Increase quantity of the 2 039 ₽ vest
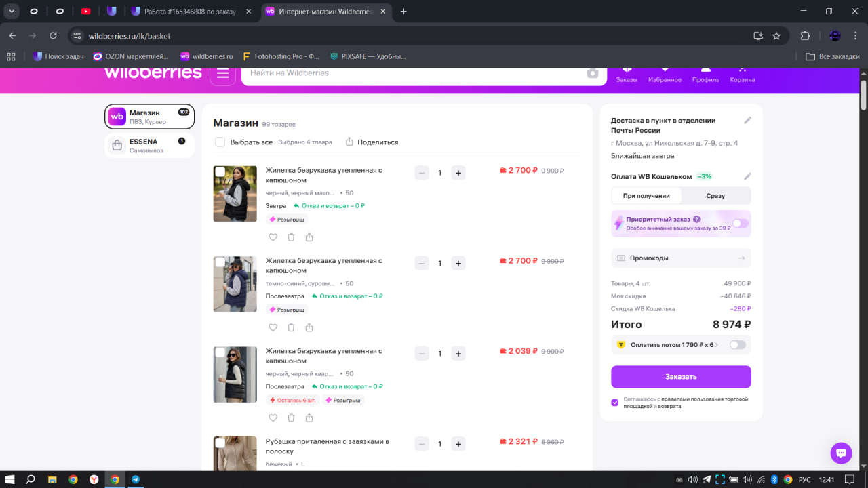Viewport: 868px width, 488px height. (x=458, y=354)
